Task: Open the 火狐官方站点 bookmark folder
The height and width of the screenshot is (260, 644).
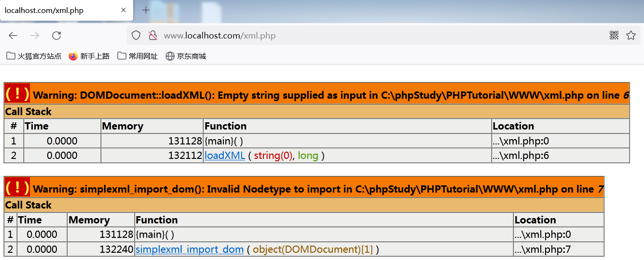Action: point(34,56)
